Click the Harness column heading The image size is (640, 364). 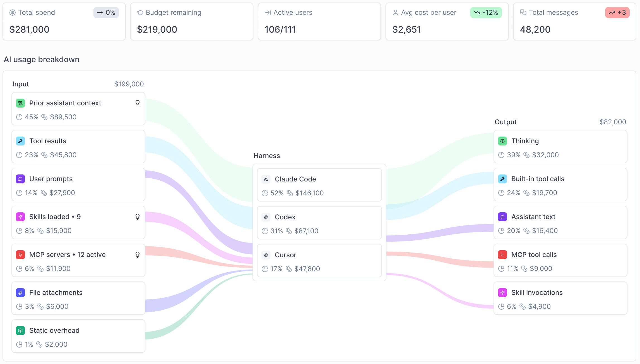(x=266, y=156)
